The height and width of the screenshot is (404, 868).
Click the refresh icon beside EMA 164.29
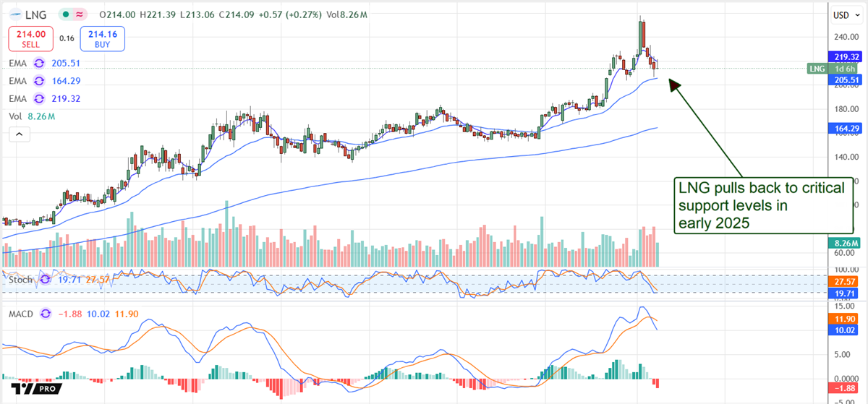click(38, 81)
